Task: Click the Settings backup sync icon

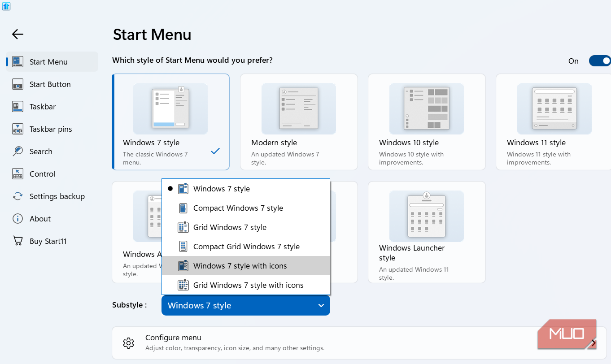Action: [x=17, y=196]
